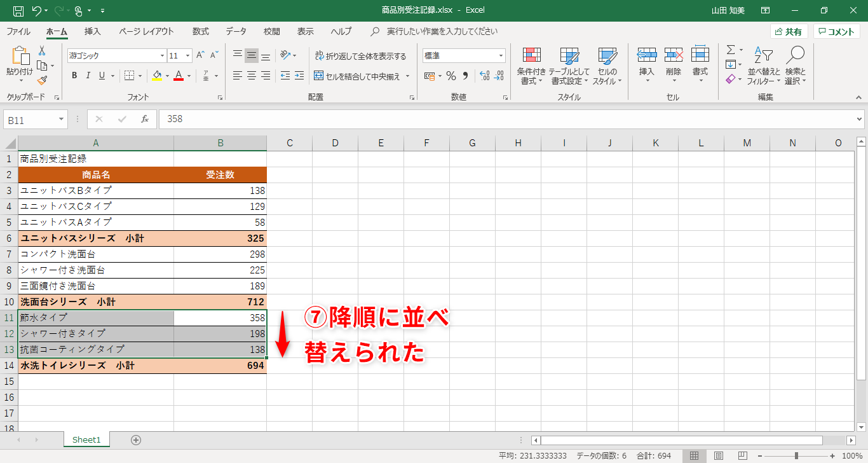
Task: Increase font size with the larger A
Action: (201, 55)
